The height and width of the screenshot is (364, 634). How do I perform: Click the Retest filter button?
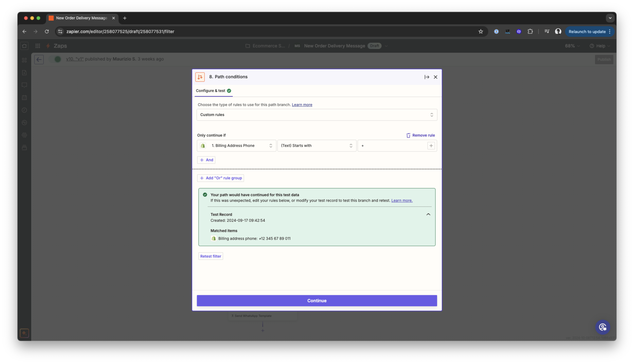[210, 256]
